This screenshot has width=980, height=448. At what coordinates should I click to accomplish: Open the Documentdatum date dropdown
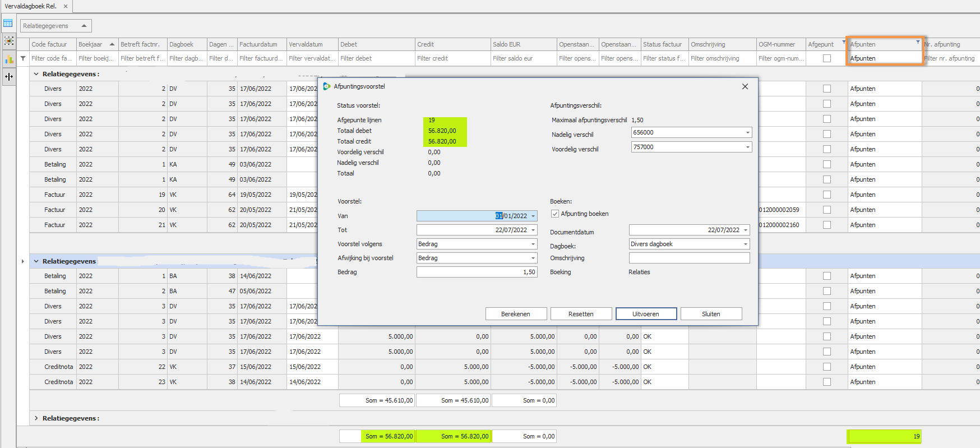746,230
